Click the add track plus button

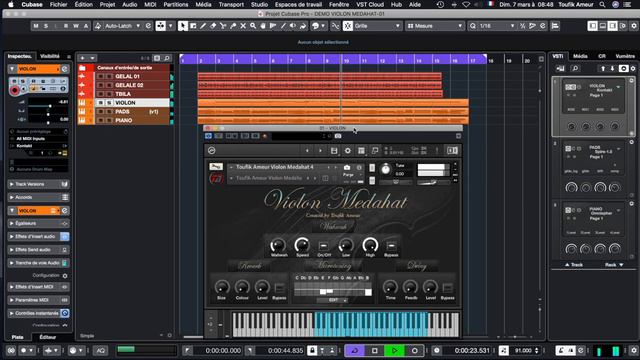[x=82, y=58]
